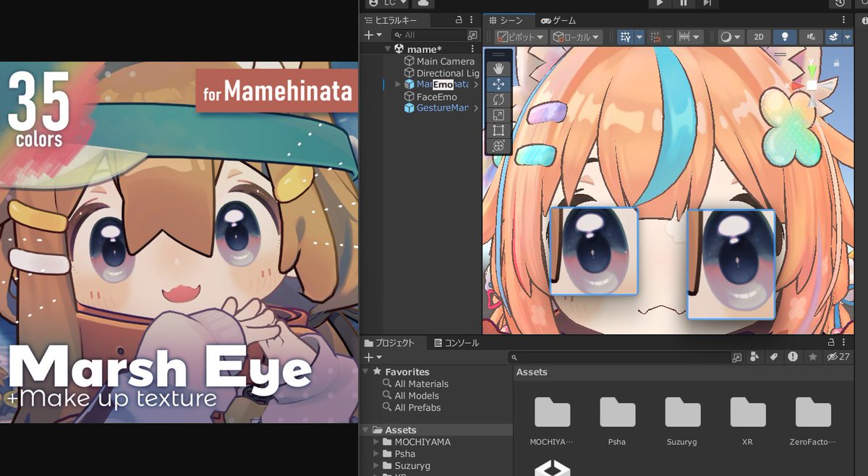Open Project search window icon
Viewport: 868px width, 476px height.
pyautogui.click(x=737, y=357)
